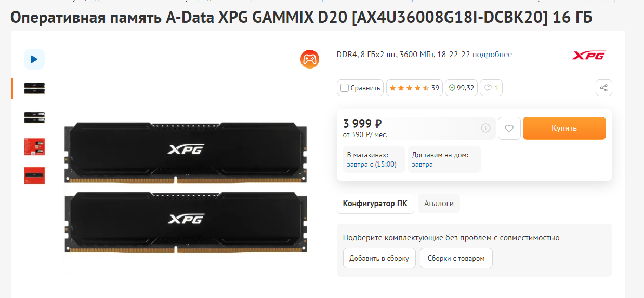
Task: Play the product video thumbnail
Action: point(34,59)
